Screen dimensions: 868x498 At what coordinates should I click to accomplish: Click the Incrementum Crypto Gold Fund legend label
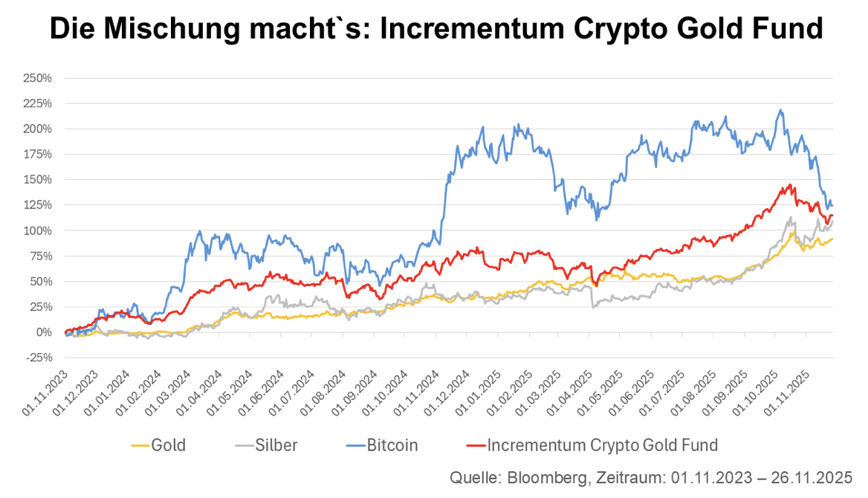tap(603, 445)
